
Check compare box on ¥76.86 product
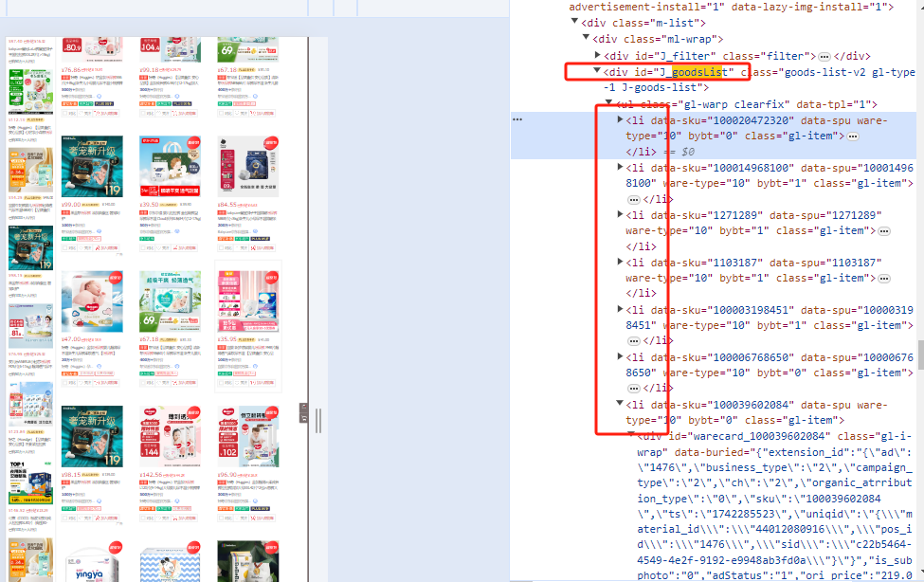pyautogui.click(x=64, y=113)
